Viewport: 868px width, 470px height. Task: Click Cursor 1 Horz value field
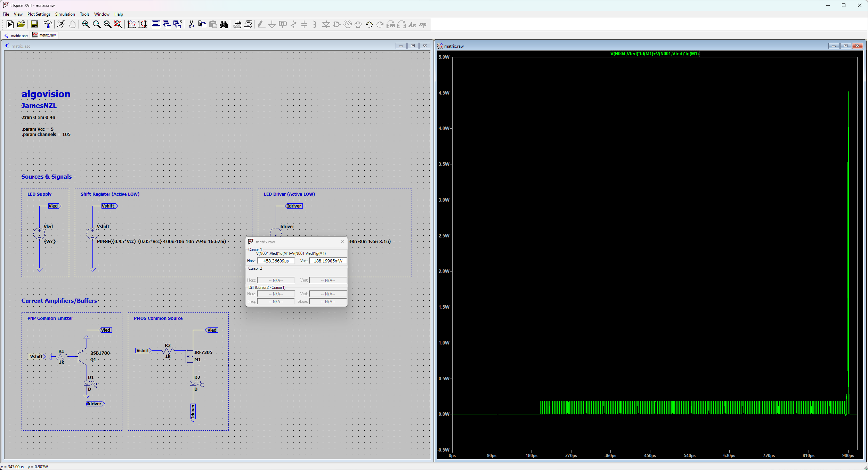coord(276,261)
